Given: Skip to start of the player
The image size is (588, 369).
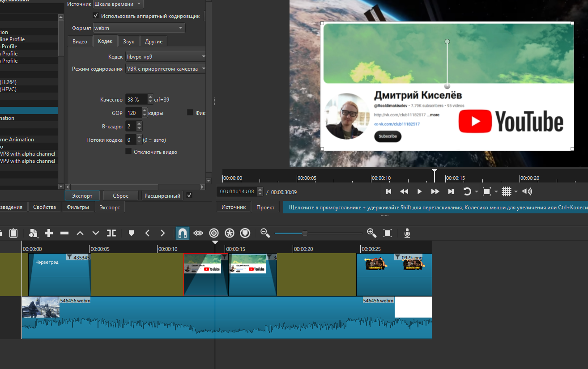Looking at the screenshot, I should pos(388,191).
